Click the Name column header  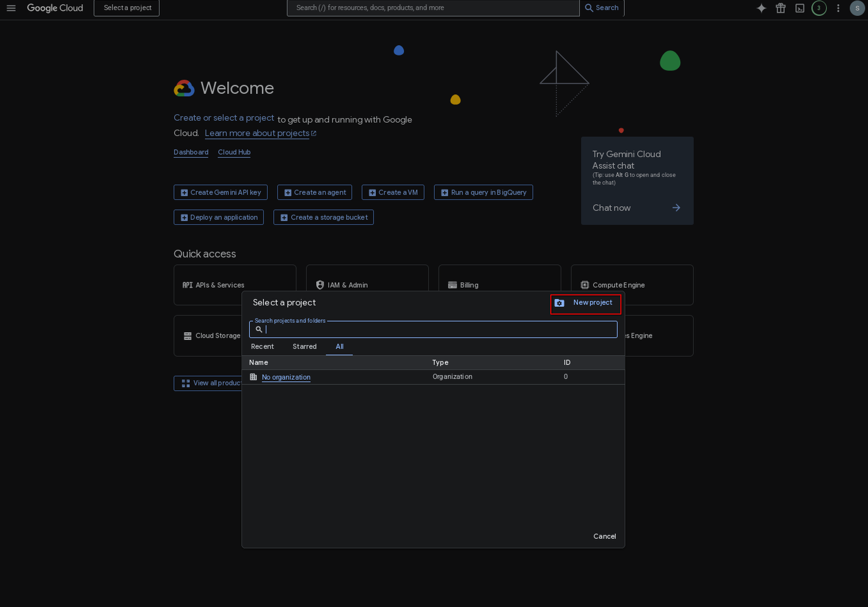259,362
